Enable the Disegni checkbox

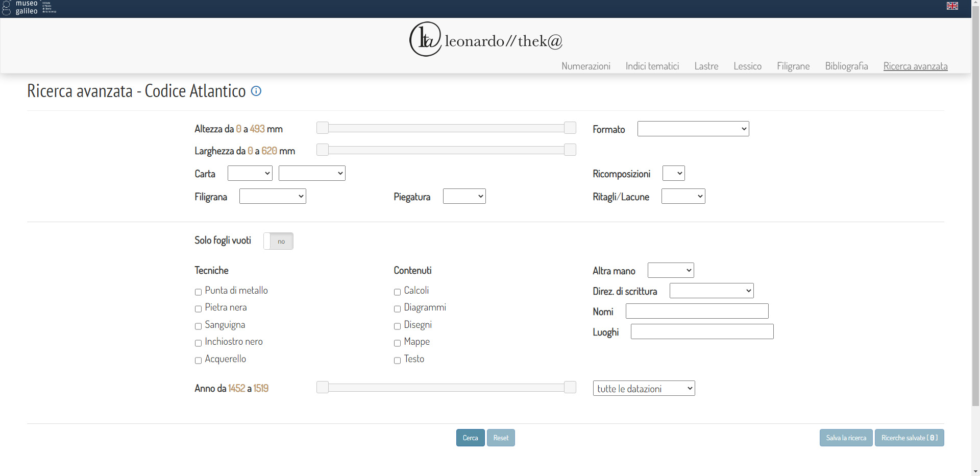pyautogui.click(x=397, y=326)
